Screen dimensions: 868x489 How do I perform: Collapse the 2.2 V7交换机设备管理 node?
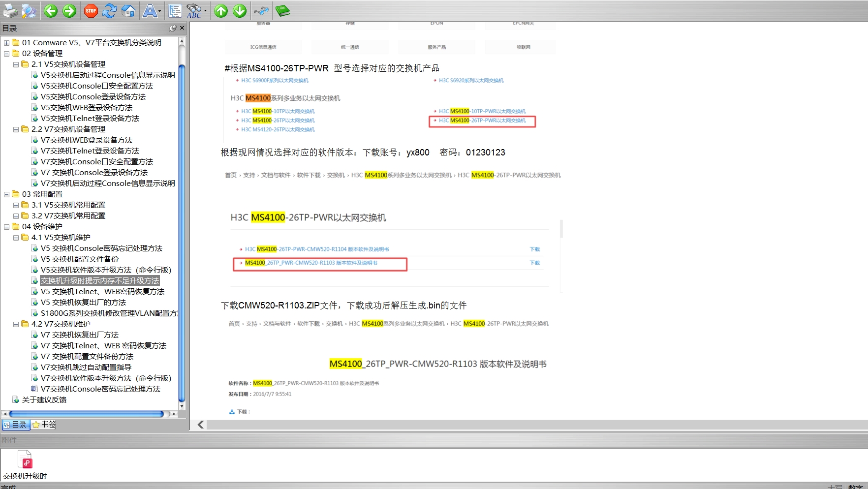[x=16, y=129]
